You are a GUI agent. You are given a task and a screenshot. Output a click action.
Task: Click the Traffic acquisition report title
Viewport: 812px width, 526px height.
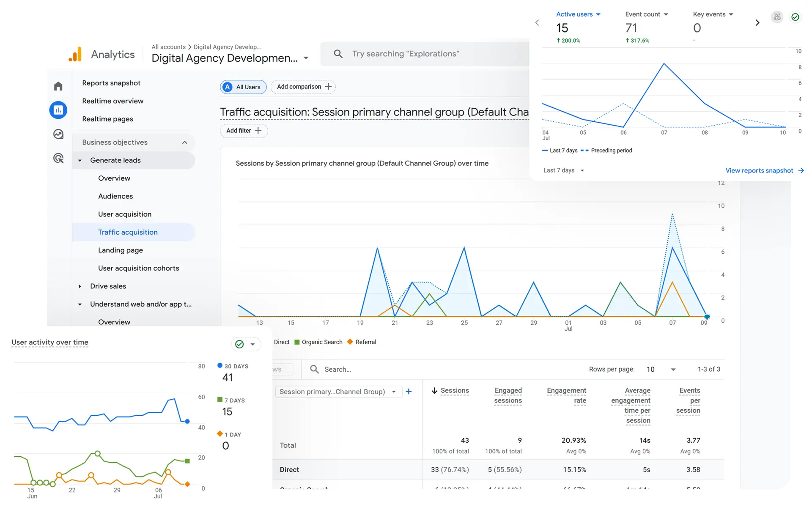374,112
